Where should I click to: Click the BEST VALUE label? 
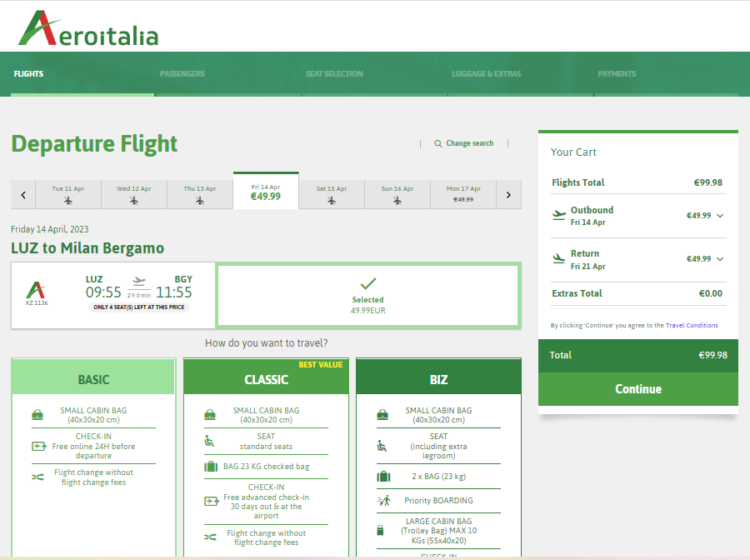point(321,364)
